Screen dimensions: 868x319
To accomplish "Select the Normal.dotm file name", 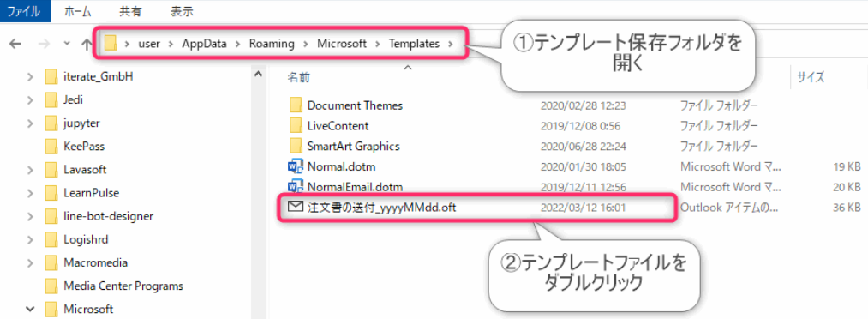I will [x=342, y=166].
